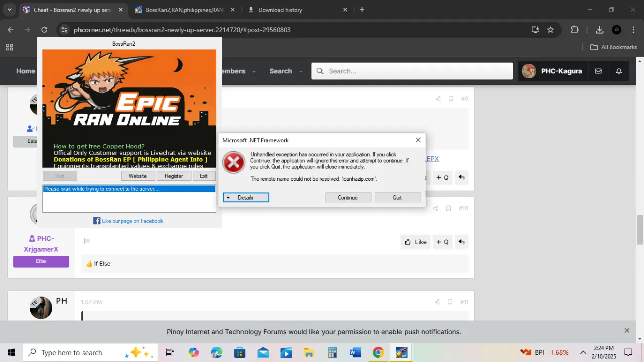Click the Epic RAN Online banner image
Screen dimensions: 644x362
(129, 108)
